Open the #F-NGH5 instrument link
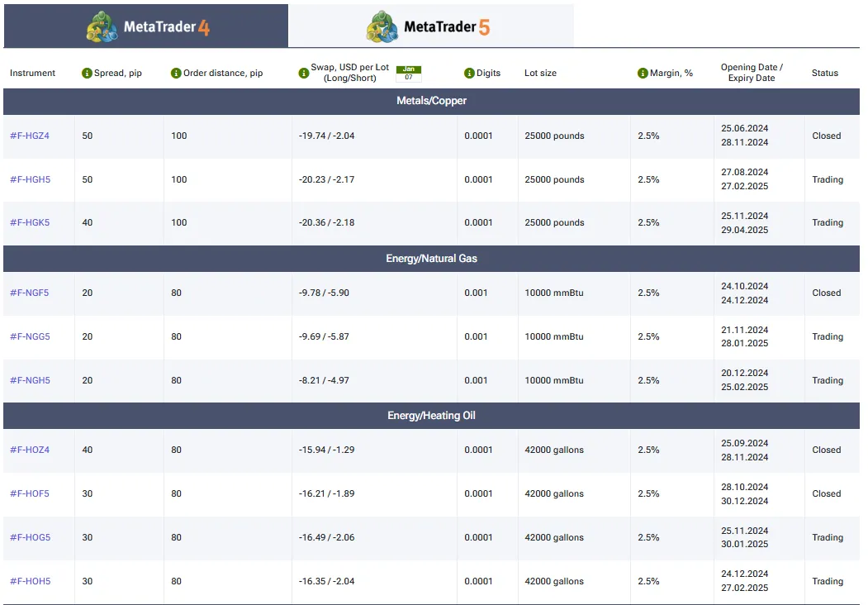868x605 pixels. pos(30,380)
